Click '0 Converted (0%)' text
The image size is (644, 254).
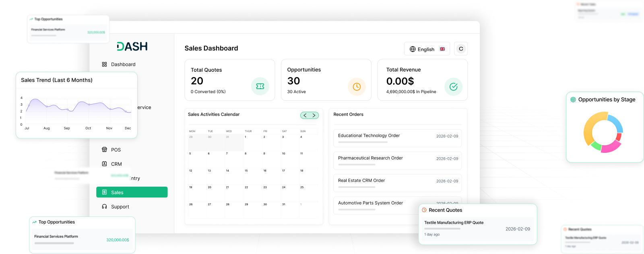(x=208, y=92)
